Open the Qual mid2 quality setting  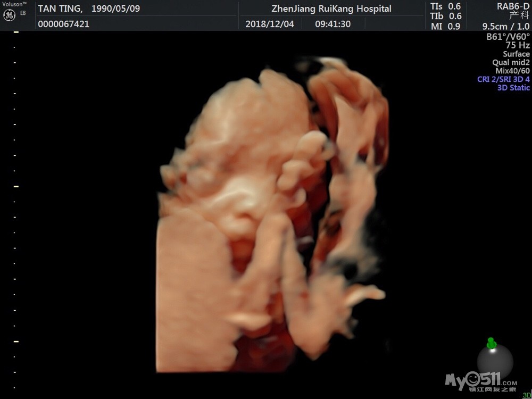click(x=511, y=62)
